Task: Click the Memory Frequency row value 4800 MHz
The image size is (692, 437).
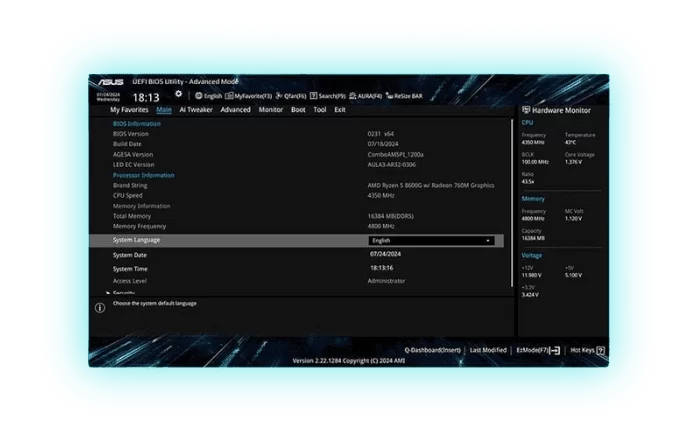Action: pos(381,226)
